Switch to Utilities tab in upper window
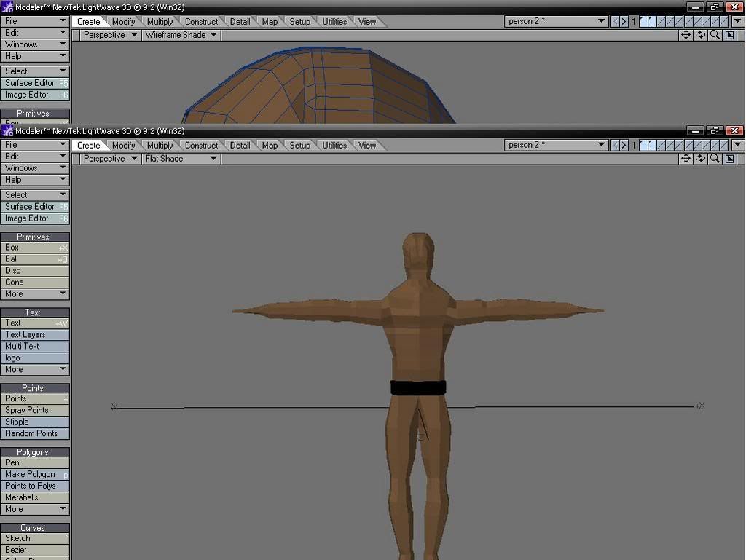Viewport: 746px width, 560px height. pyautogui.click(x=334, y=22)
